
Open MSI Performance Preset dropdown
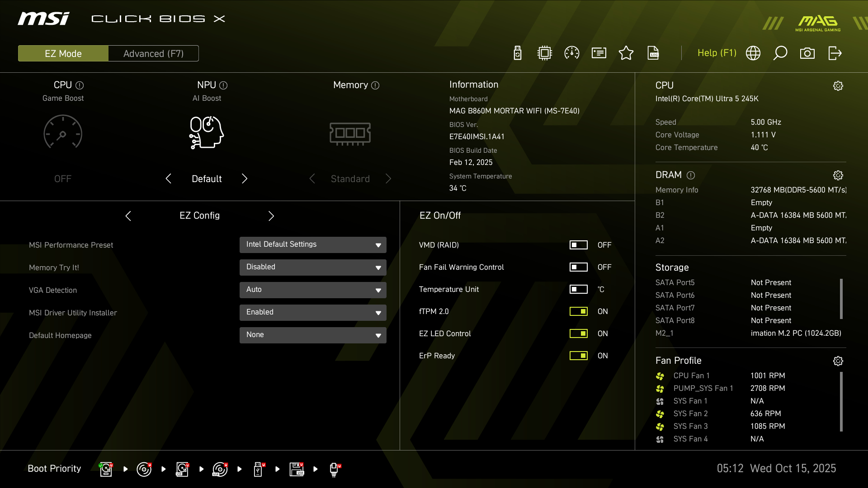pyautogui.click(x=313, y=245)
